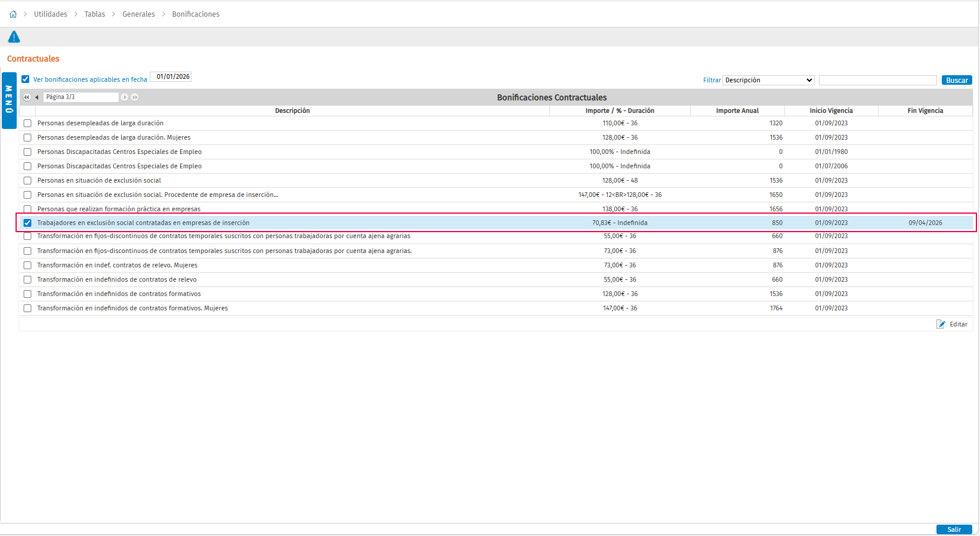Image resolution: width=980 pixels, height=536 pixels.
Task: Go to the previous page arrow
Action: point(37,97)
